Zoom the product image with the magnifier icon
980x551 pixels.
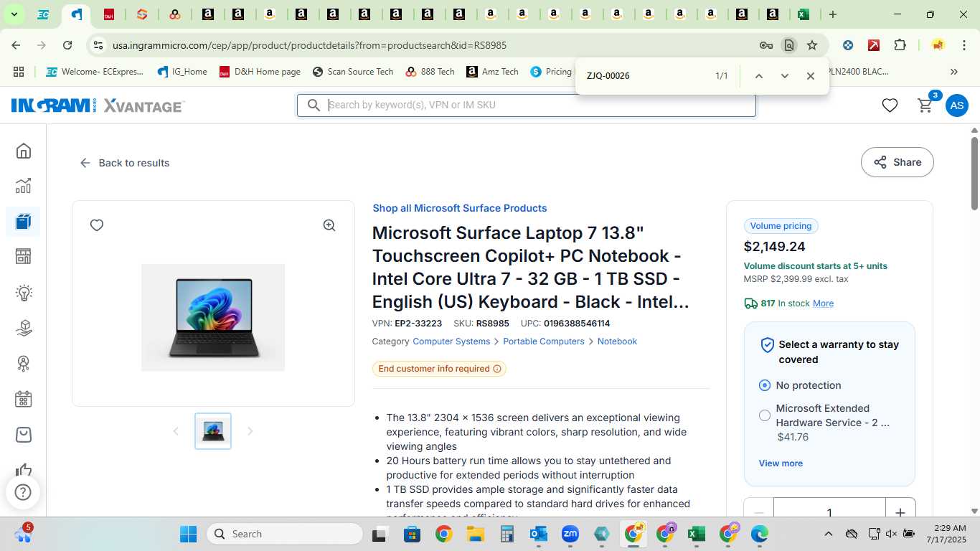click(x=329, y=225)
